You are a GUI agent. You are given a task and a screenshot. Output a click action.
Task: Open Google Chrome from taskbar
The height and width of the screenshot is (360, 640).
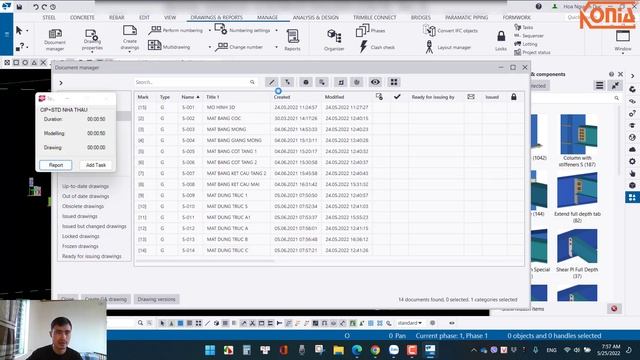[x=375, y=350]
